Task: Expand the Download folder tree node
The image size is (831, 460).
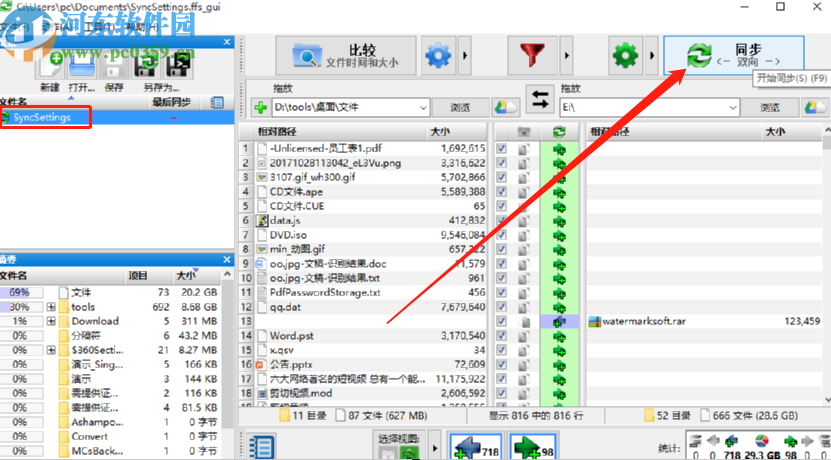Action: 51,321
